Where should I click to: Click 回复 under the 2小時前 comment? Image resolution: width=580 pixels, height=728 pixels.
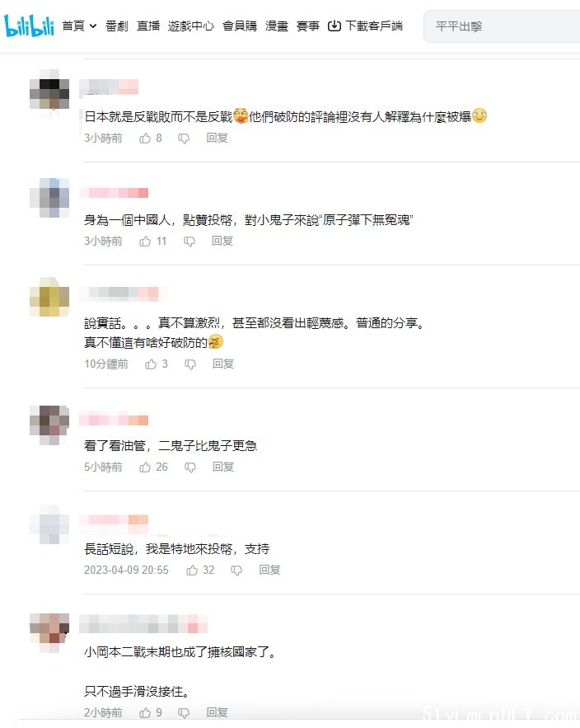point(217,712)
